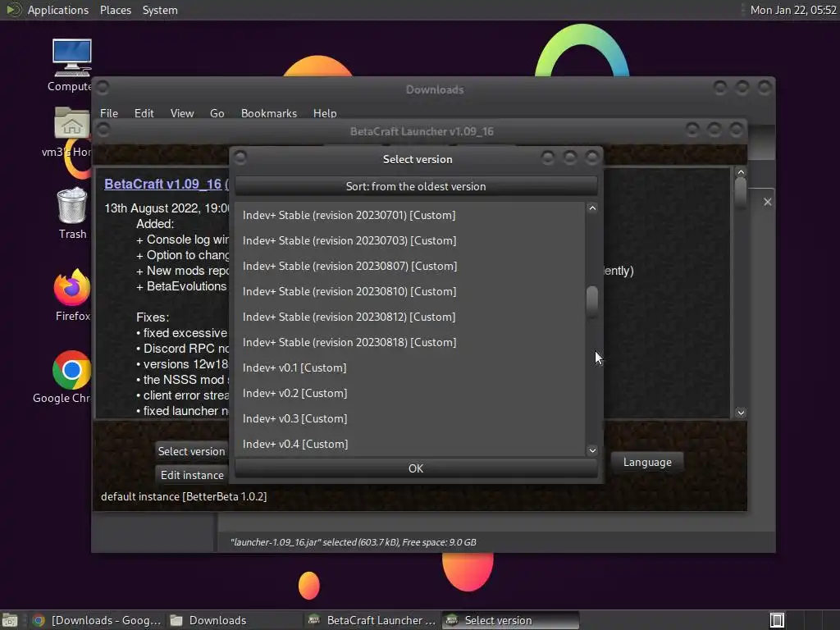Open the Applications menu
The image size is (840, 630).
(x=58, y=10)
